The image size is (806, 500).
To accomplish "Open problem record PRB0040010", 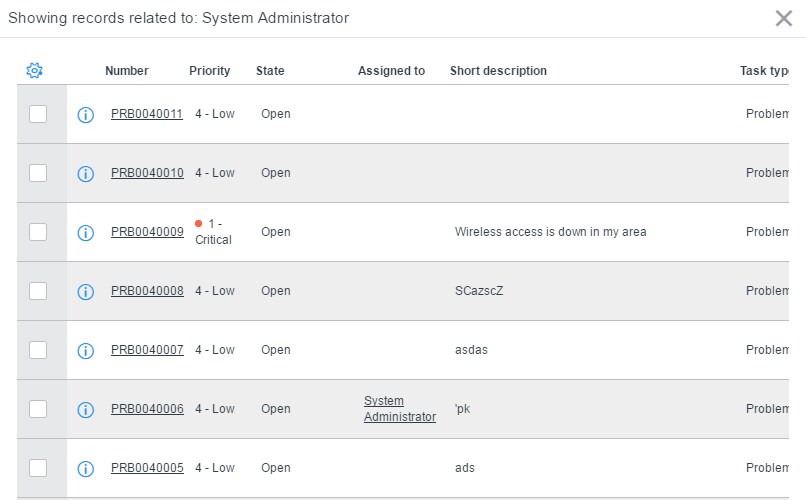I will (147, 173).
